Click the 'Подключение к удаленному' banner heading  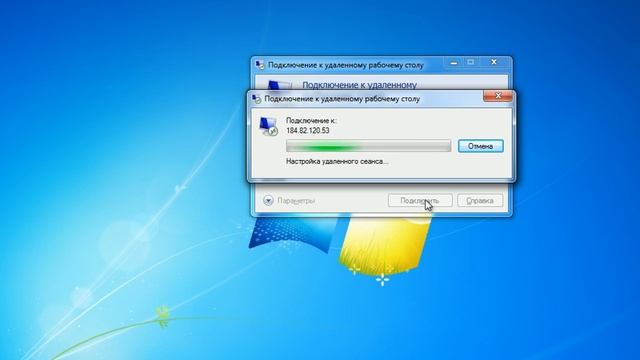[360, 85]
